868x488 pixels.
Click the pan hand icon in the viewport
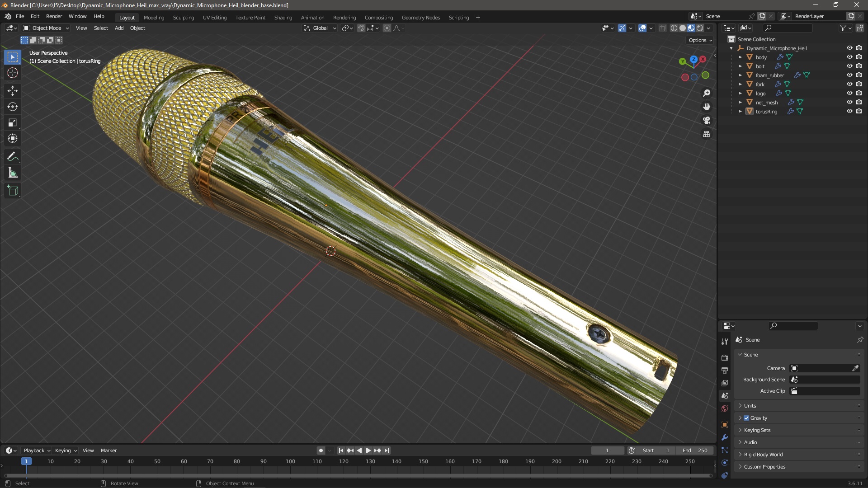click(707, 107)
